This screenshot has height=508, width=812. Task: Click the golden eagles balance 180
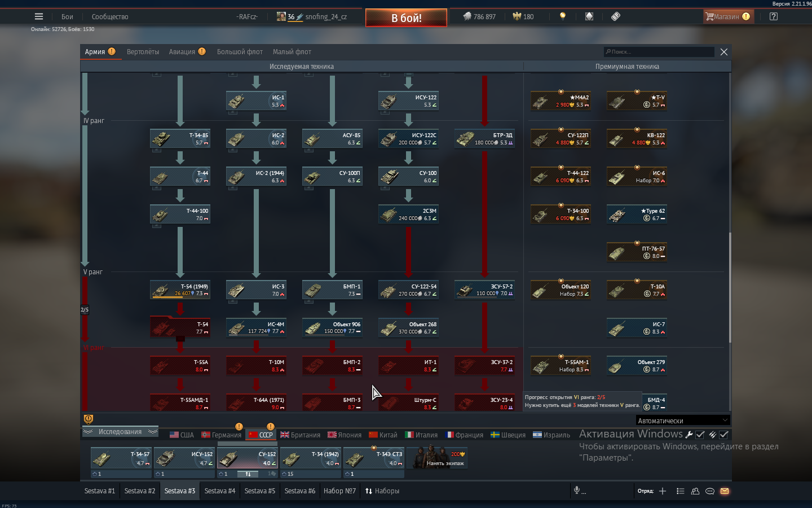(x=523, y=16)
